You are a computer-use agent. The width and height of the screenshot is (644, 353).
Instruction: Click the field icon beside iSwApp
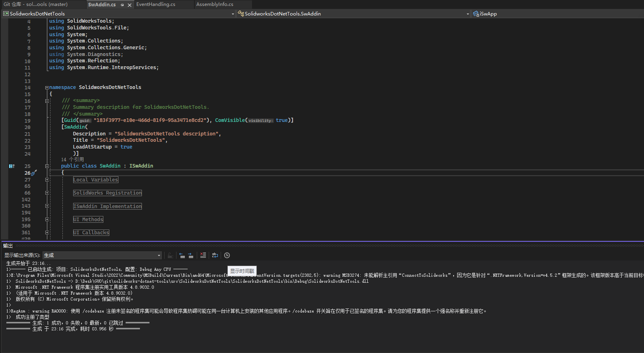(x=476, y=14)
